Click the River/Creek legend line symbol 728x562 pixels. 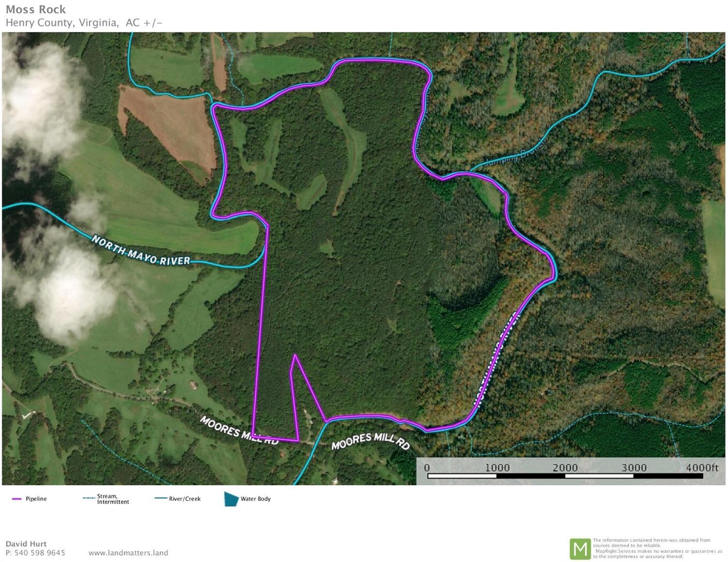161,498
